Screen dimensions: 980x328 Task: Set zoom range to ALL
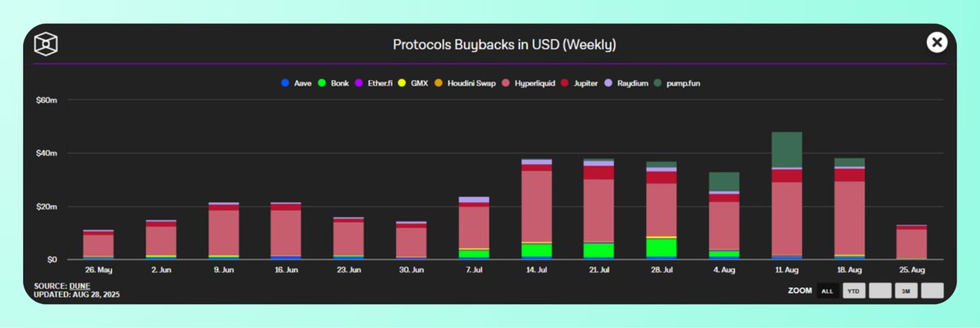pyautogui.click(x=827, y=290)
